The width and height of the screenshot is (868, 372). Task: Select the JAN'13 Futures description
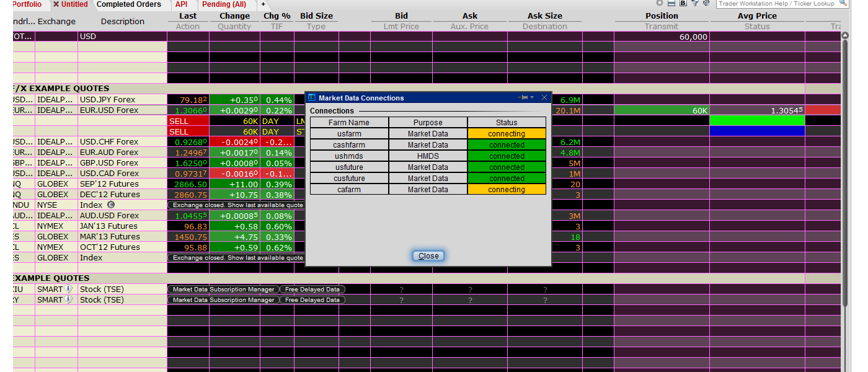[122, 226]
